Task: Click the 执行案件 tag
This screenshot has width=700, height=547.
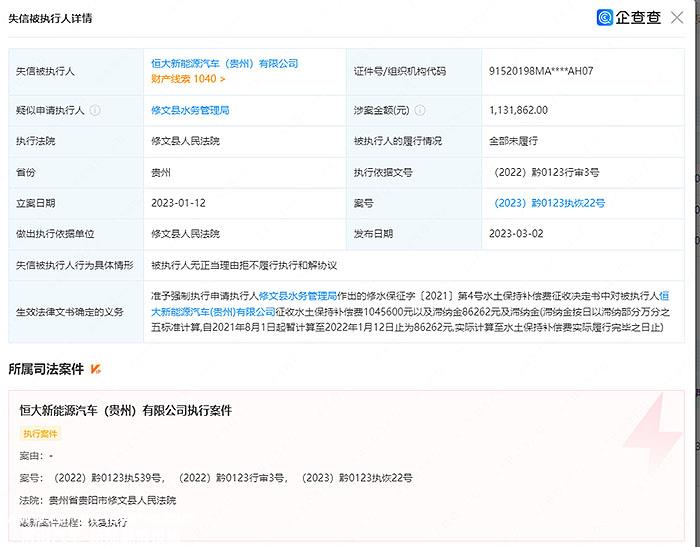Action: (40, 434)
